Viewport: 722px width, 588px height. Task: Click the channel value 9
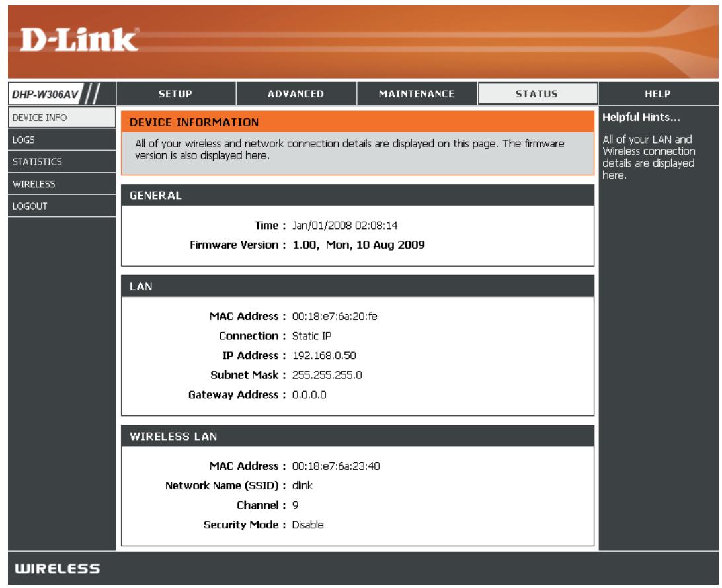pos(295,505)
